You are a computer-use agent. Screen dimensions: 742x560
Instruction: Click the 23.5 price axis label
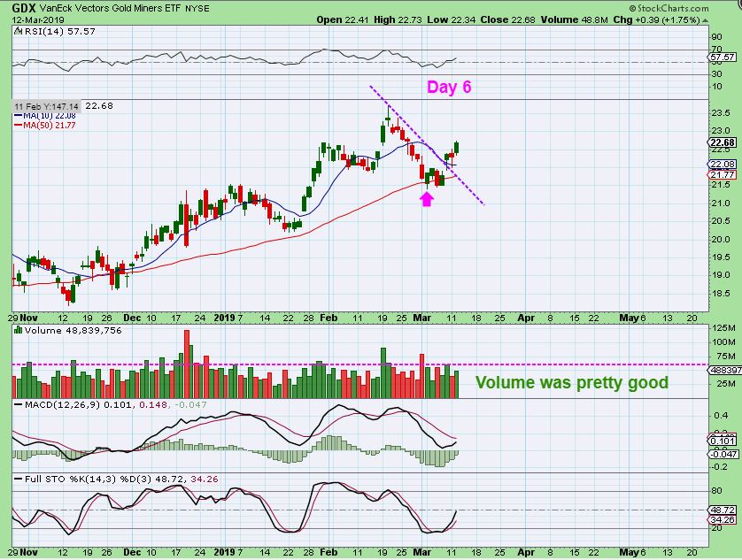pyautogui.click(x=720, y=112)
